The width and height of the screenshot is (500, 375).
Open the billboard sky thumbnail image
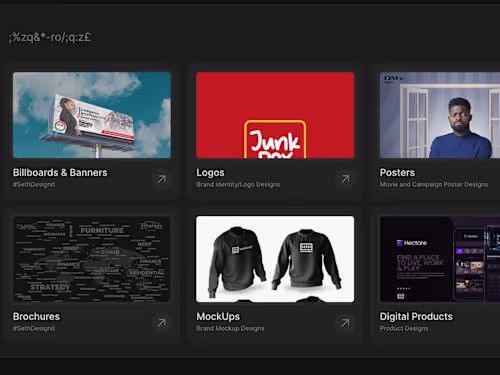[x=92, y=115]
